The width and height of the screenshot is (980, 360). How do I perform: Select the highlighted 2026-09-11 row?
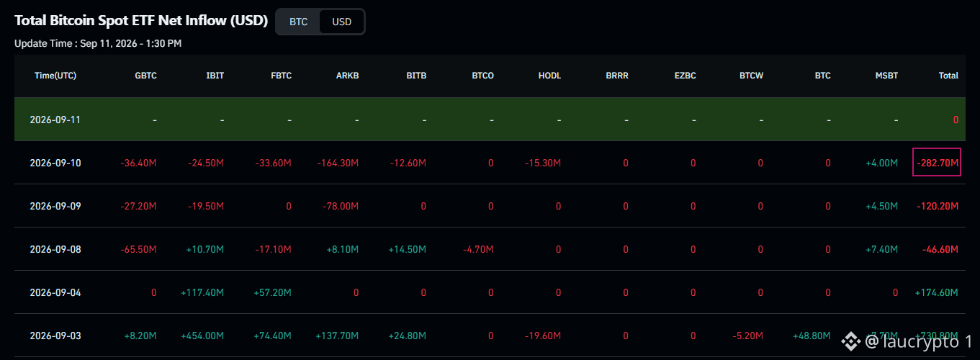point(490,120)
